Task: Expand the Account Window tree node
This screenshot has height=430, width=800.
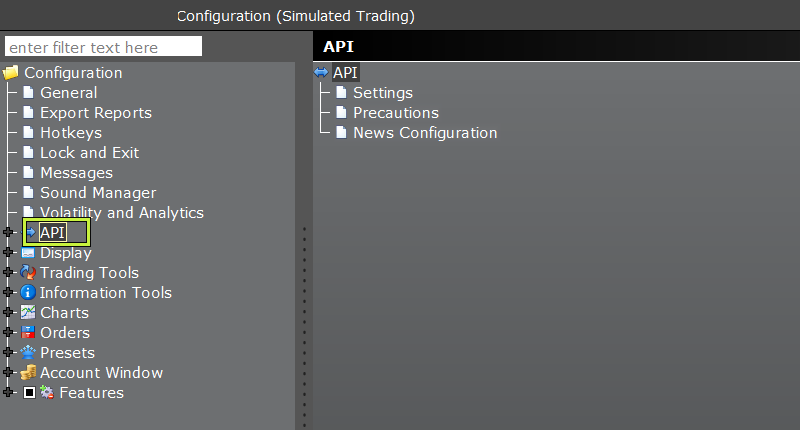Action: [x=8, y=372]
